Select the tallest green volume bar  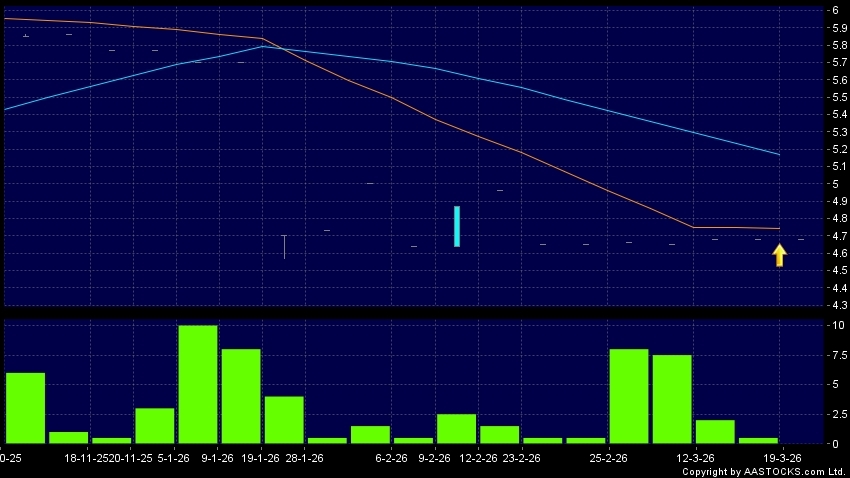(198, 384)
